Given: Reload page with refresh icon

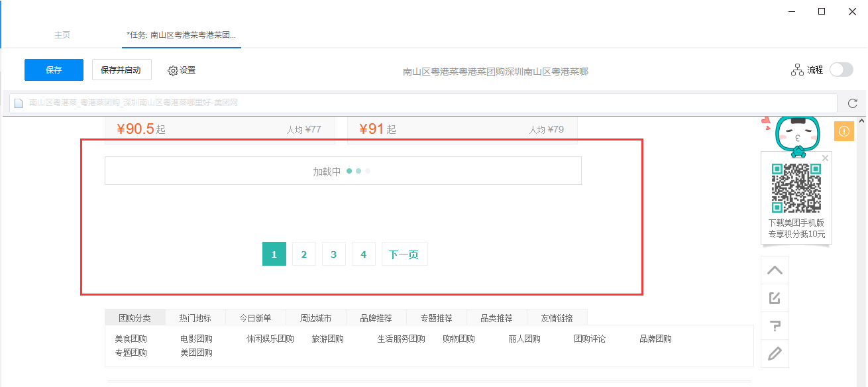Looking at the screenshot, I should 853,103.
